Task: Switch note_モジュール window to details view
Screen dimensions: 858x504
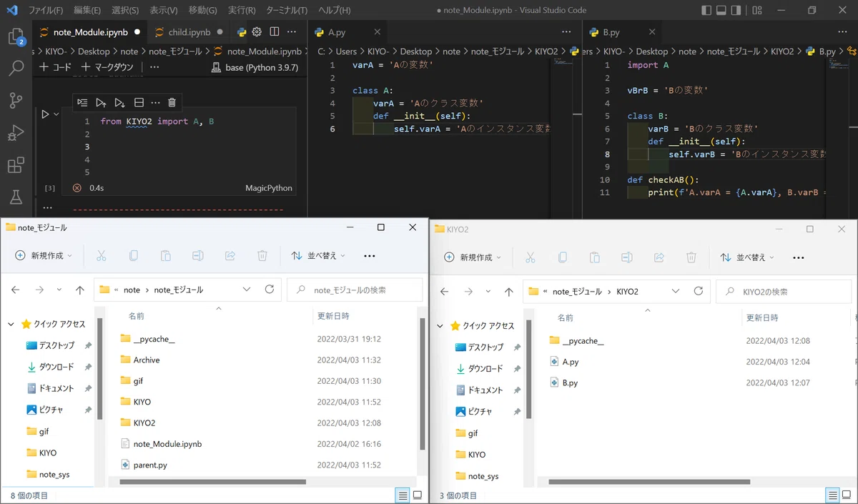Action: [x=403, y=495]
